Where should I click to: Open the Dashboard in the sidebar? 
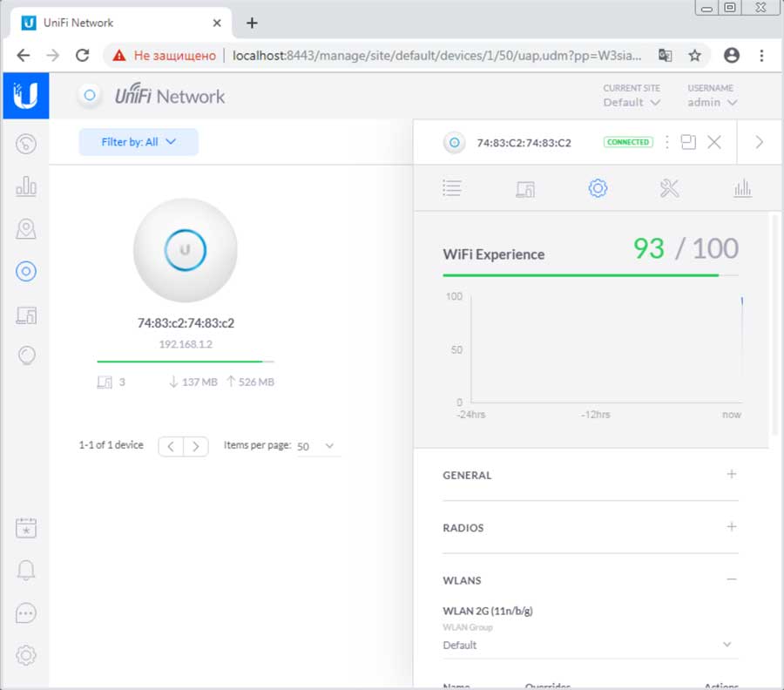click(x=26, y=144)
